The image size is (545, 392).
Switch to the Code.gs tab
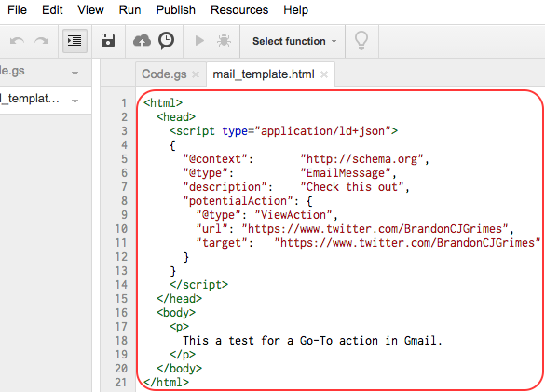(164, 74)
